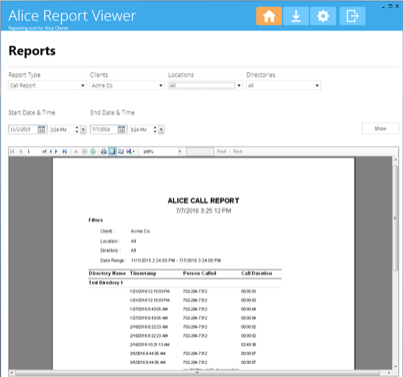Click the start time spinner arrows

pyautogui.click(x=77, y=129)
